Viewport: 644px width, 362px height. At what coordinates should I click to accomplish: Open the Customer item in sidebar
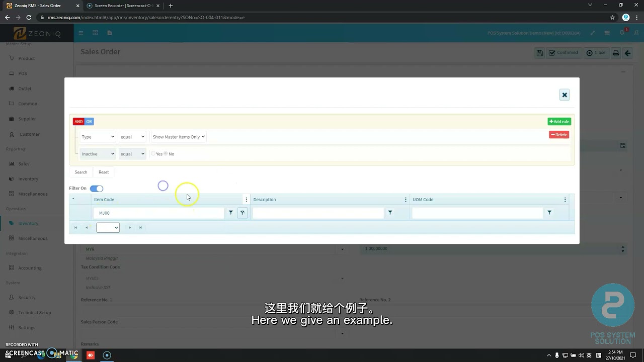pos(29,134)
